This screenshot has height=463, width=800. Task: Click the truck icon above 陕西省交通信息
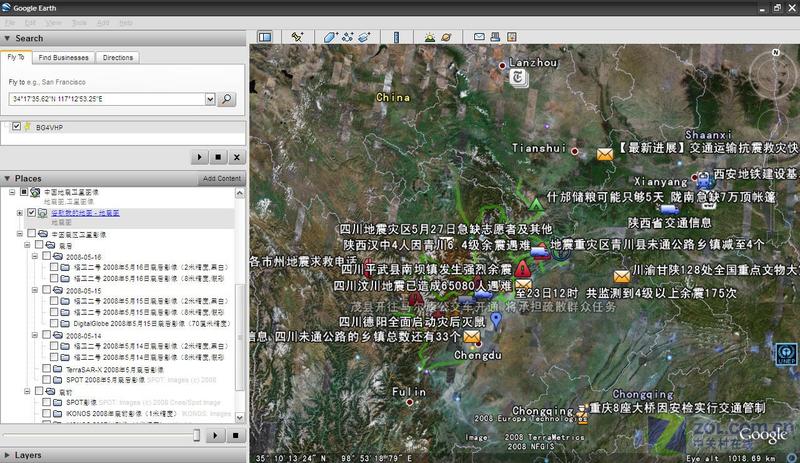[669, 209]
